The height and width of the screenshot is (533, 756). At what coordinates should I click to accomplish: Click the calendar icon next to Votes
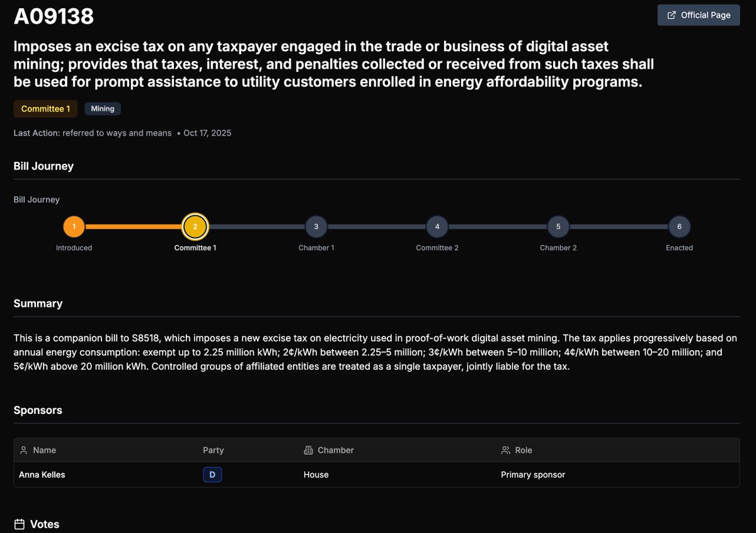(20, 524)
